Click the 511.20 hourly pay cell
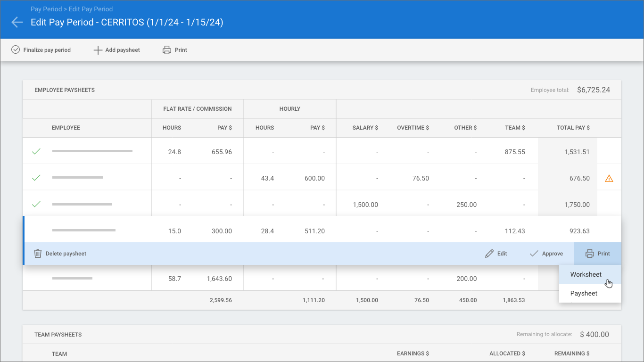 click(x=314, y=231)
